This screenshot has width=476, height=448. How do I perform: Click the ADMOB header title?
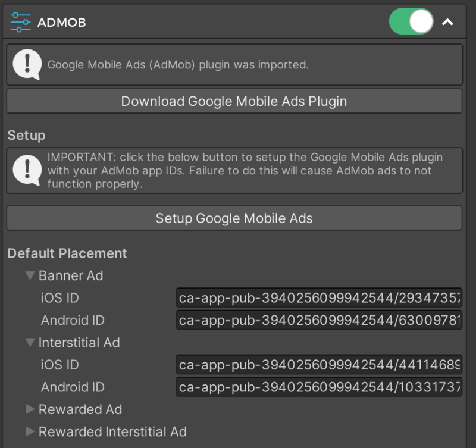point(62,23)
